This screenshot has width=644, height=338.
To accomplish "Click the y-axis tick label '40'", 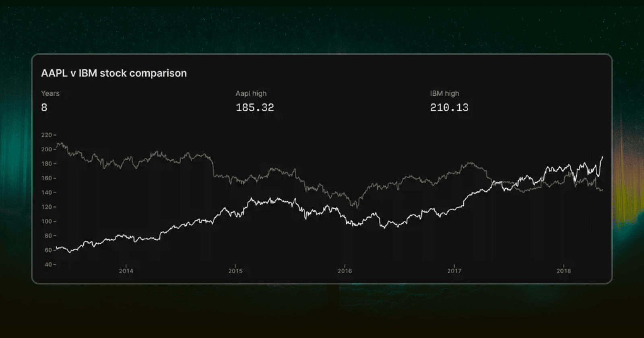I will tap(48, 264).
